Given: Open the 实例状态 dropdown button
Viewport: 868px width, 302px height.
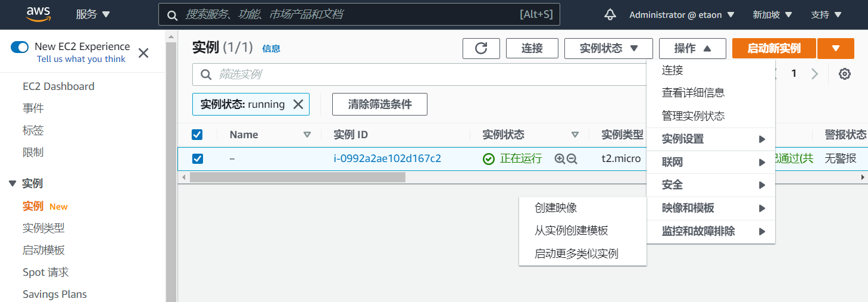Looking at the screenshot, I should pos(609,49).
